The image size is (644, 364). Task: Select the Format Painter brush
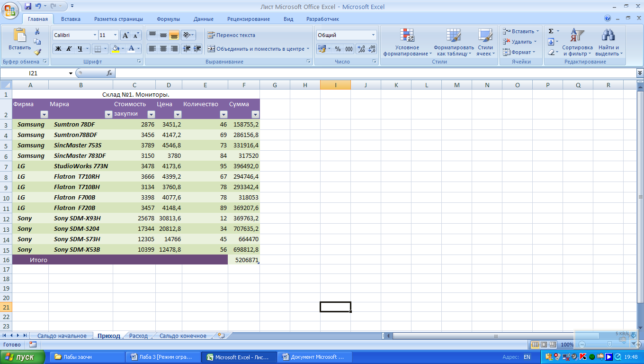pos(37,52)
